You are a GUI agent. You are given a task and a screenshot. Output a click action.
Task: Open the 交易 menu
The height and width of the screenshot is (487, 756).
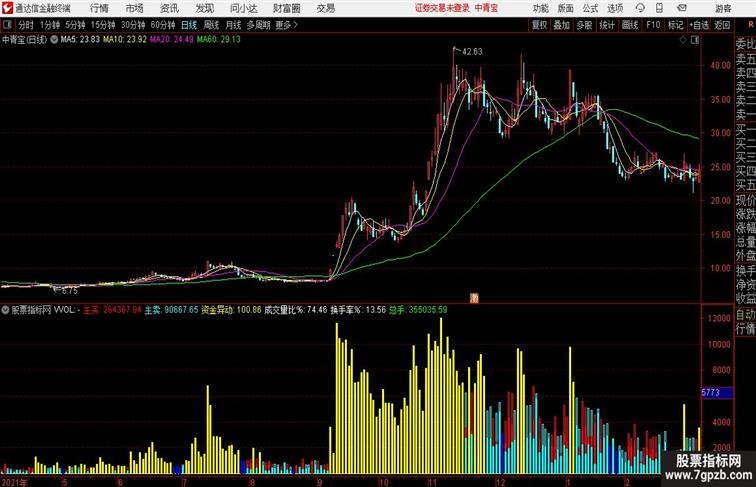(325, 8)
